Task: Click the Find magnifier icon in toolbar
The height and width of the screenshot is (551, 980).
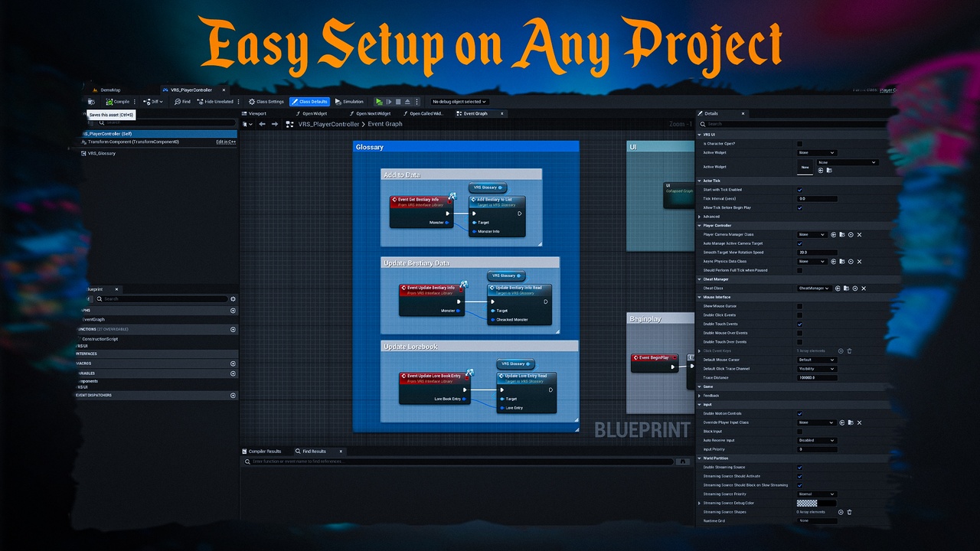Action: pyautogui.click(x=177, y=102)
